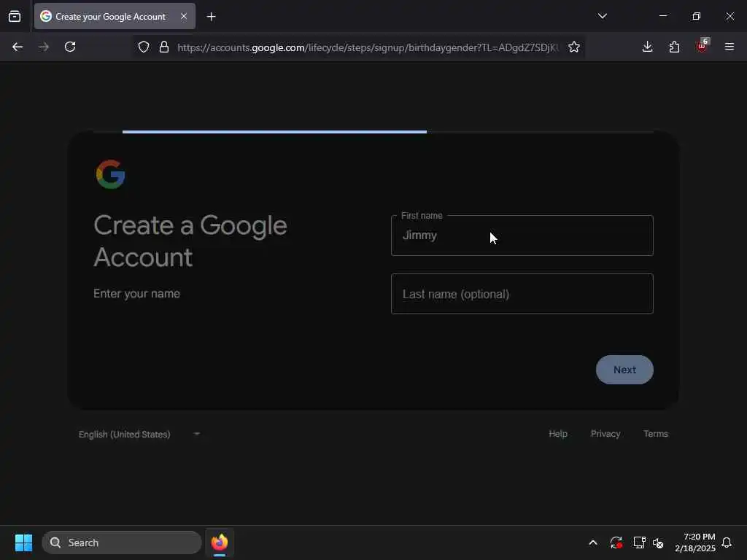Close the Create your Google Account tab

(183, 16)
